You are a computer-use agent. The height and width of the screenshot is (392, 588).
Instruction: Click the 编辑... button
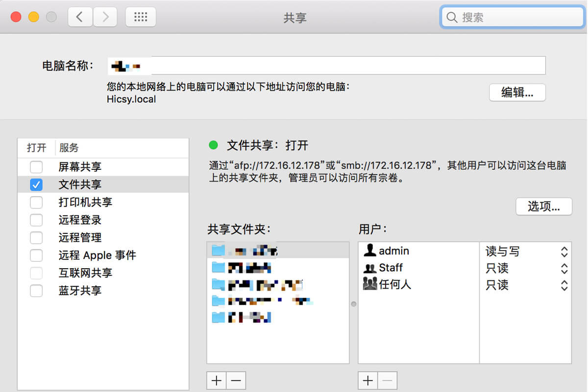click(x=517, y=92)
